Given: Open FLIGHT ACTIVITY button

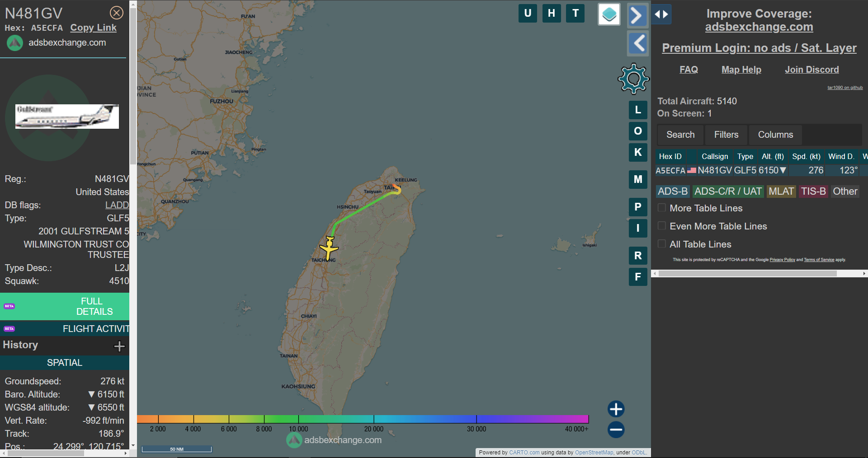Looking at the screenshot, I should (65, 329).
